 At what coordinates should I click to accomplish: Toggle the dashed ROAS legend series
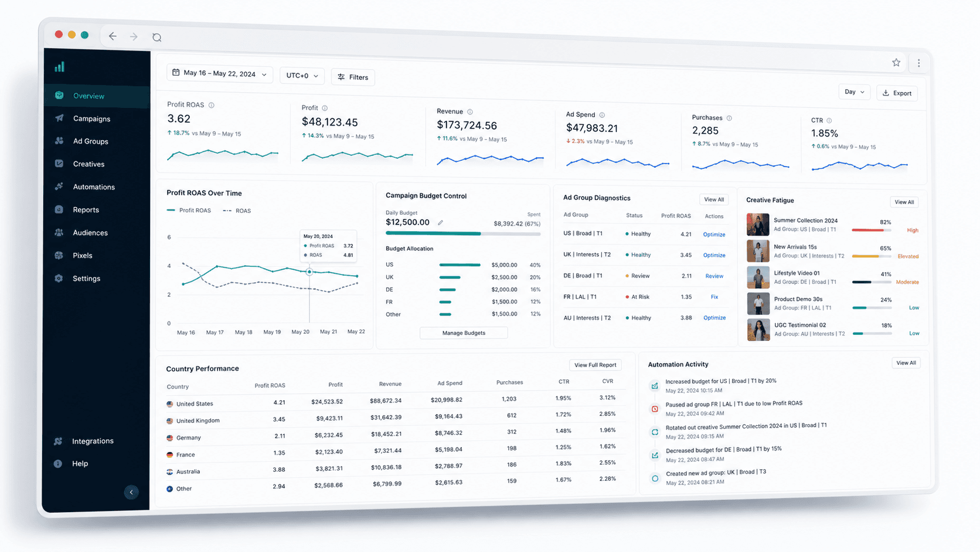(237, 211)
